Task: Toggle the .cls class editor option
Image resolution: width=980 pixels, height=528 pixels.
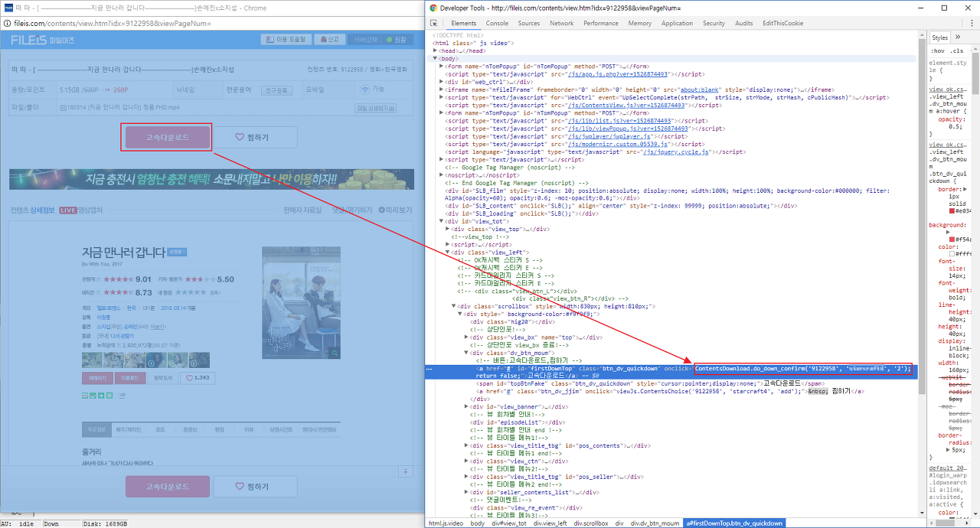Action: point(957,51)
